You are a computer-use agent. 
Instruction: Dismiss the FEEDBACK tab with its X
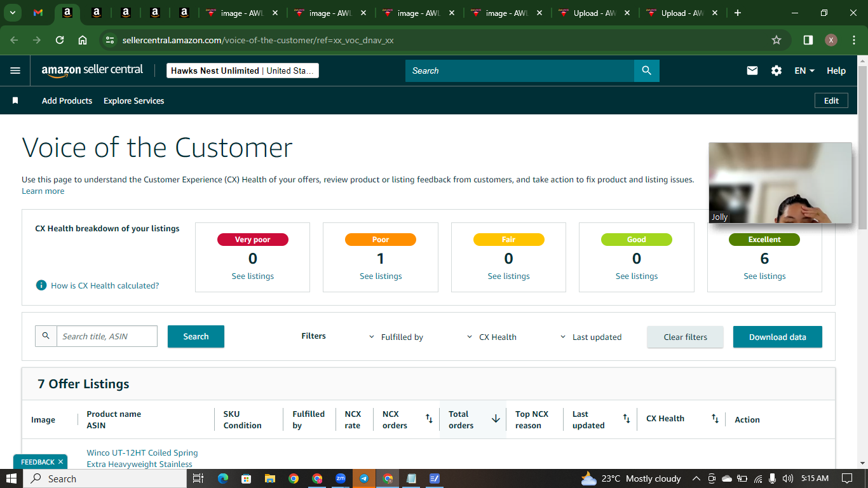click(60, 462)
